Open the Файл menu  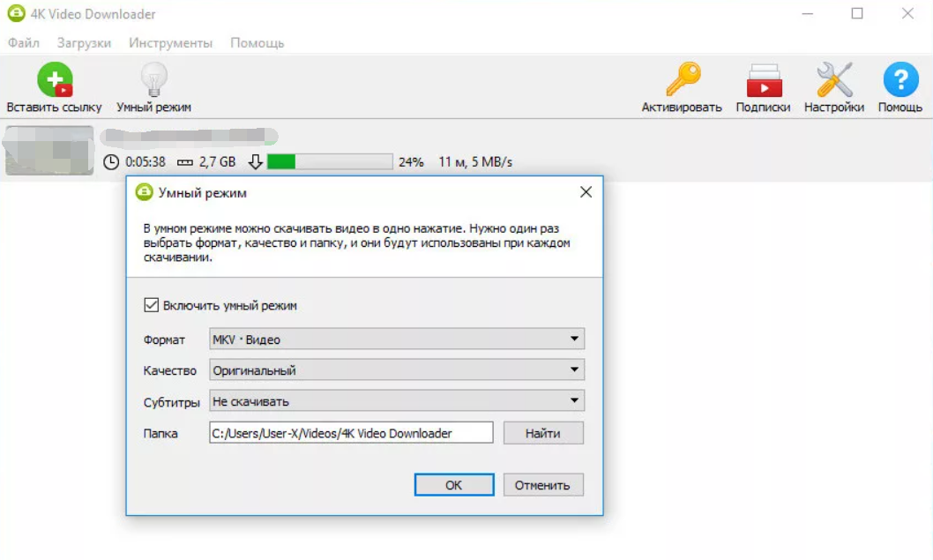coord(23,41)
